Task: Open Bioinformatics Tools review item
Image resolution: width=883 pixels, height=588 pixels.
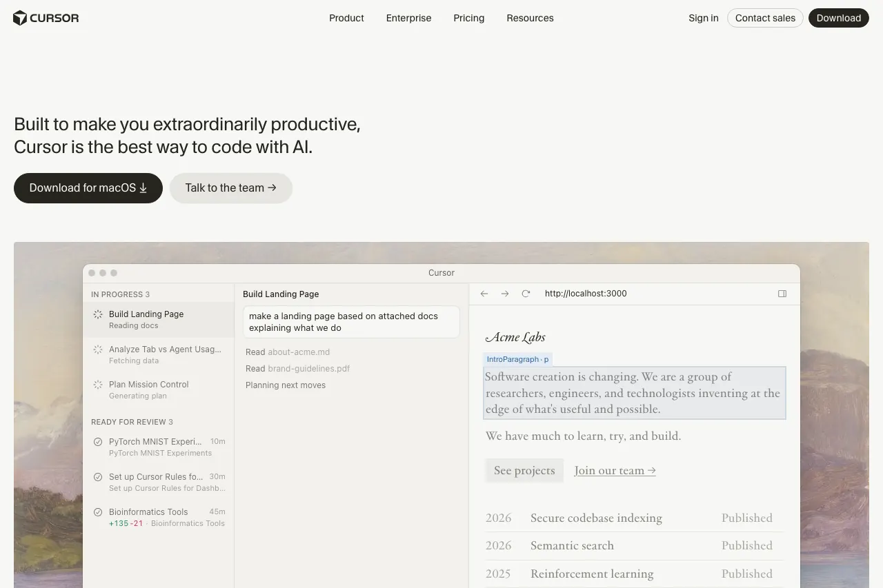Action: [x=159, y=517]
